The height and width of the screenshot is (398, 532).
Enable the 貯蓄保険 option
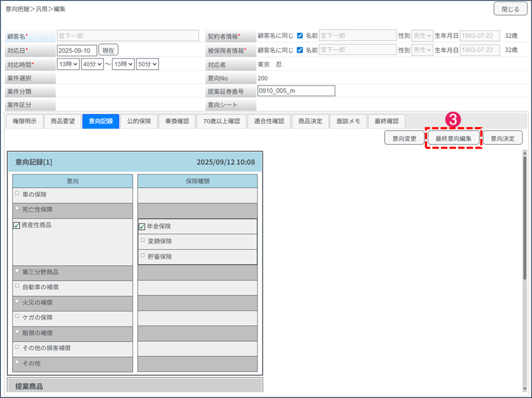(142, 256)
